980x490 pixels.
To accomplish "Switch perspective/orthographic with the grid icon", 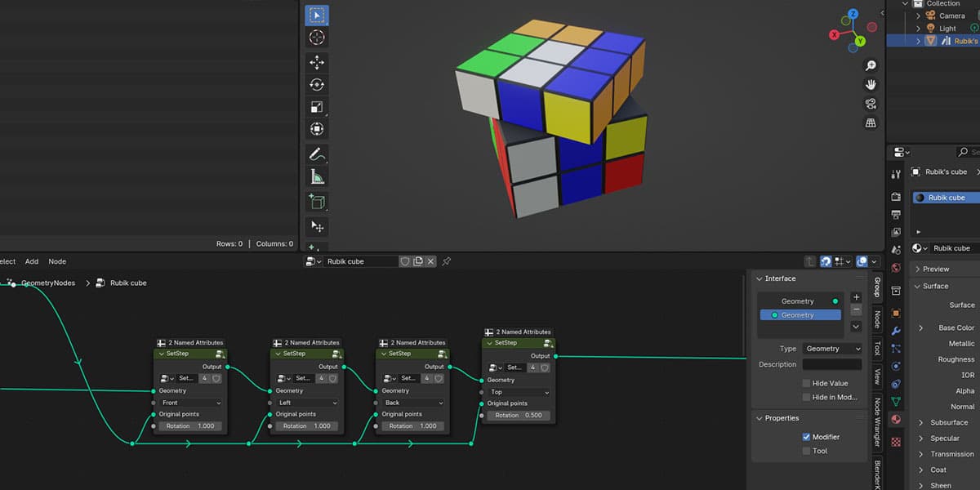I will pyautogui.click(x=871, y=122).
